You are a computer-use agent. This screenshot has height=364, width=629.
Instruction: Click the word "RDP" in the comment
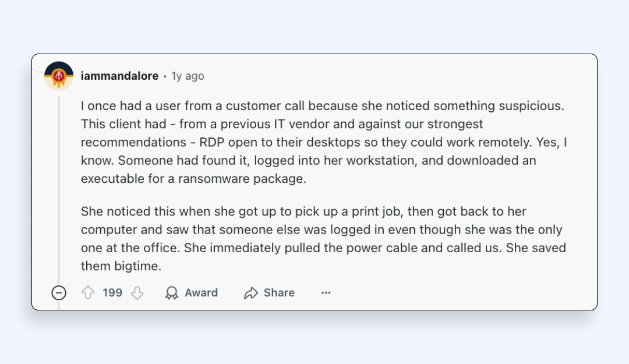click(x=212, y=142)
